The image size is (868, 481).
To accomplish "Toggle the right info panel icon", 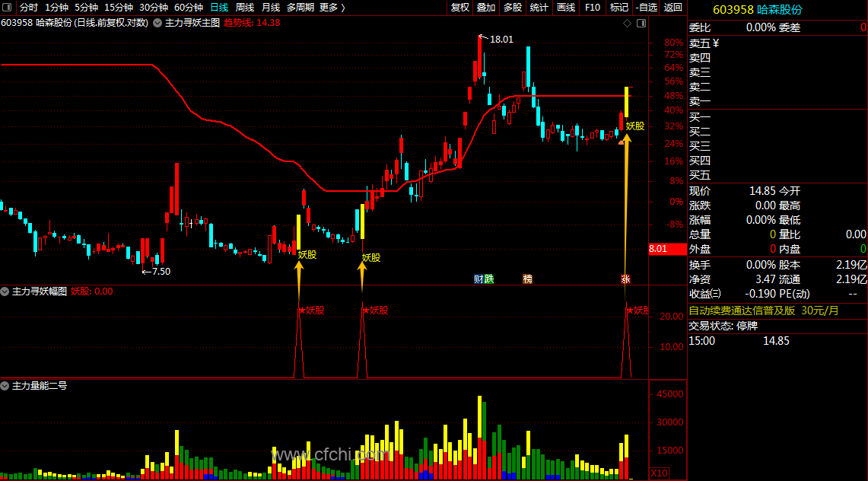I will 641,24.
